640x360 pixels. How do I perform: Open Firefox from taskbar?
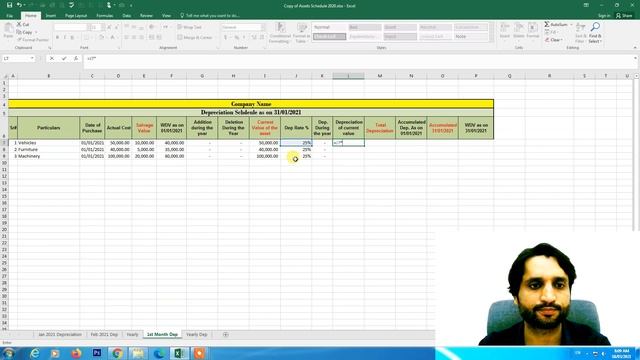point(76,353)
